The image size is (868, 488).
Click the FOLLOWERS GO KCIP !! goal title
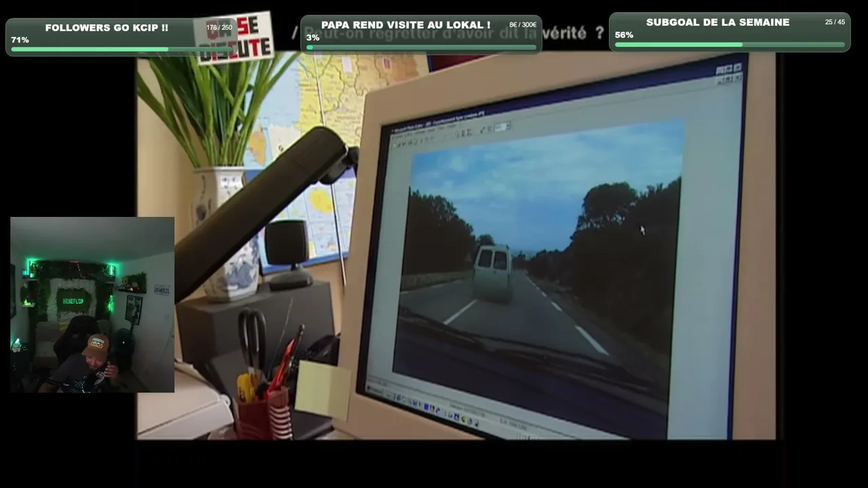coord(106,28)
